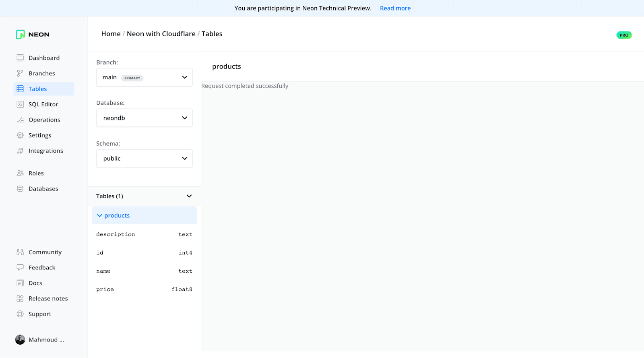Open the Release notes link
Viewport: 644px width, 358px height.
[x=44, y=299]
